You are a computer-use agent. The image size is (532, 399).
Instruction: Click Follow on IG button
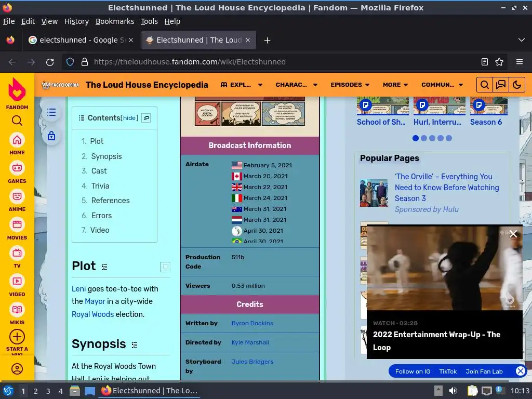413,371
